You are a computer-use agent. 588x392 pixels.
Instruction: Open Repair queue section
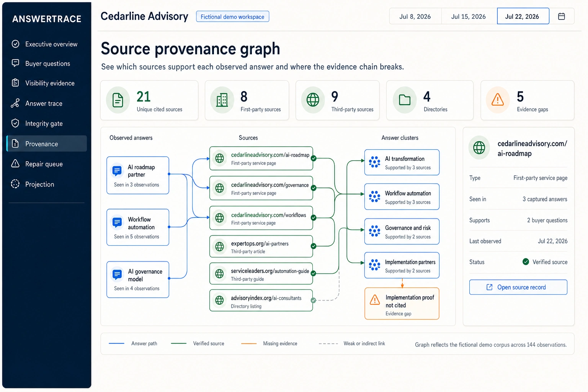(46, 164)
